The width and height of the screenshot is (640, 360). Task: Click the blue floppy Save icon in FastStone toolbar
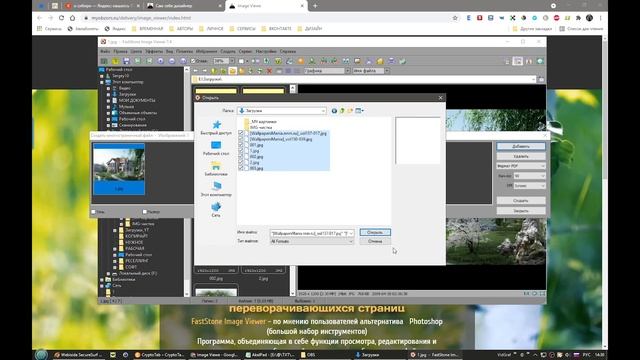(x=126, y=61)
